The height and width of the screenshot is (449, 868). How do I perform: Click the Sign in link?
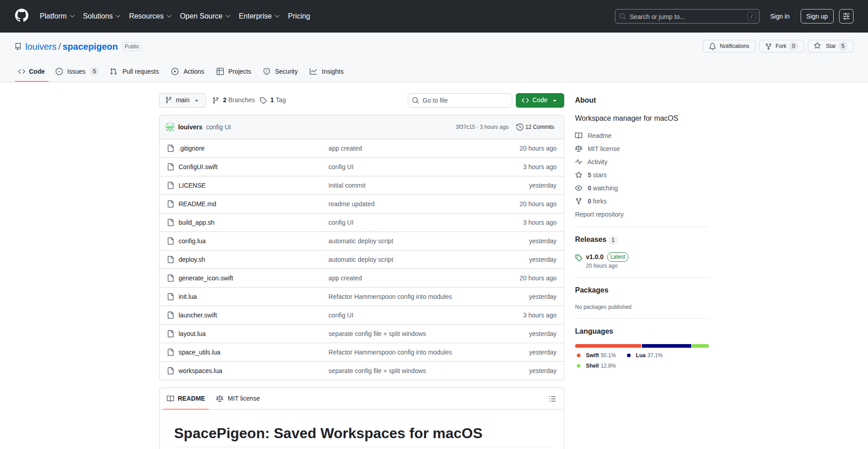(780, 16)
